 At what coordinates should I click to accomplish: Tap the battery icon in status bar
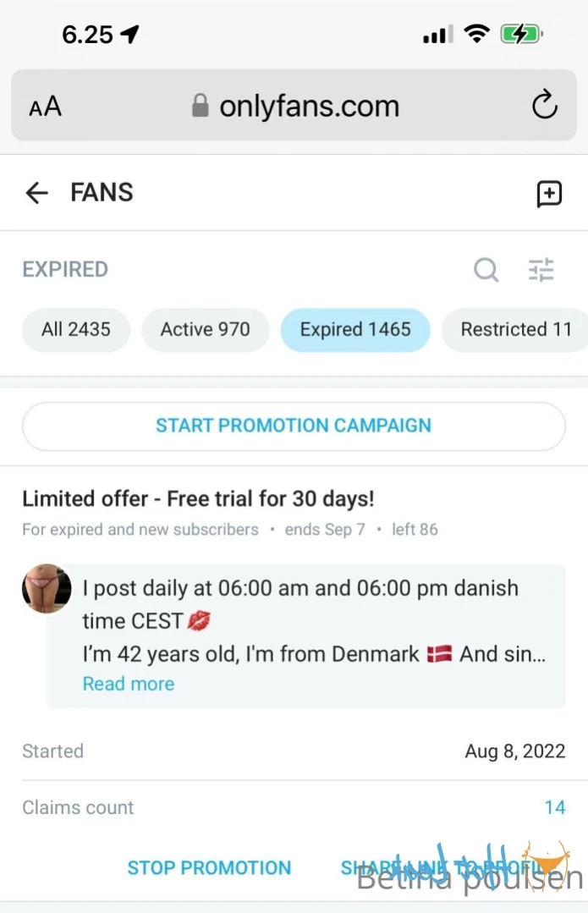pyautogui.click(x=520, y=35)
